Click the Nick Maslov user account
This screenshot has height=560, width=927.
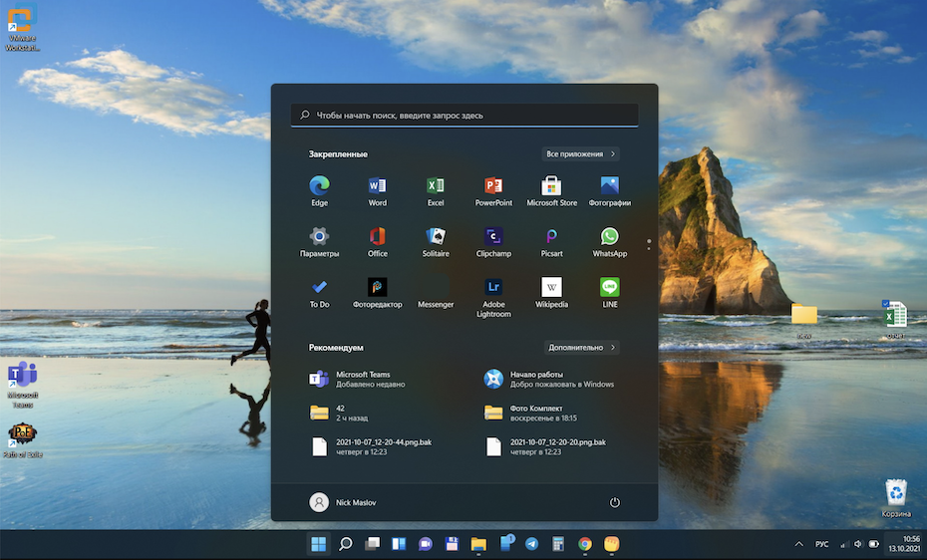click(x=343, y=502)
